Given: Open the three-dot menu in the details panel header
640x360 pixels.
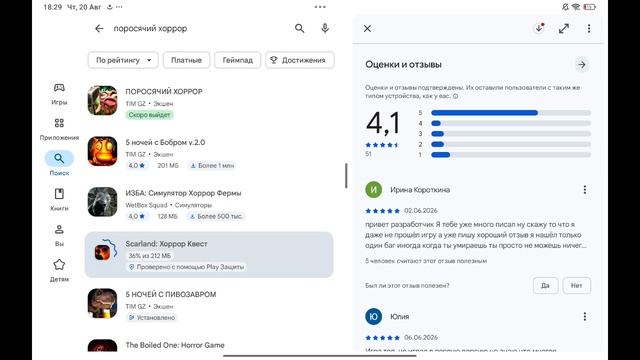Looking at the screenshot, I should (x=589, y=28).
